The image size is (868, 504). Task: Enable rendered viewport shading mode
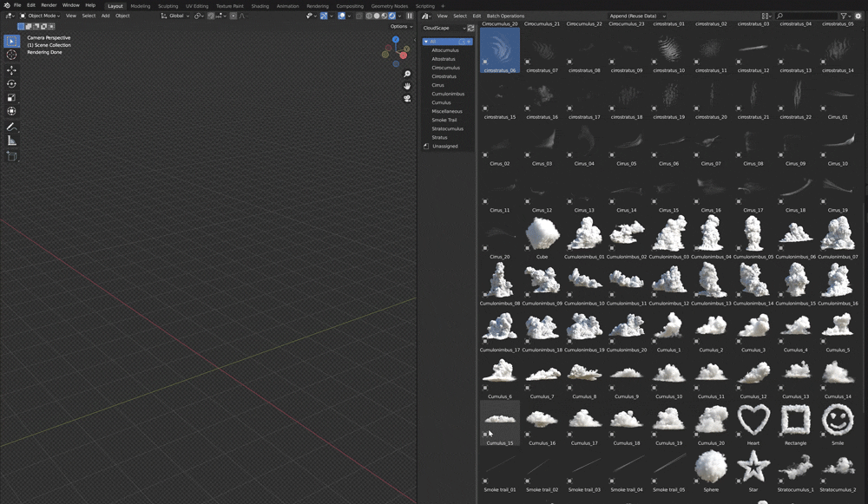pyautogui.click(x=391, y=16)
